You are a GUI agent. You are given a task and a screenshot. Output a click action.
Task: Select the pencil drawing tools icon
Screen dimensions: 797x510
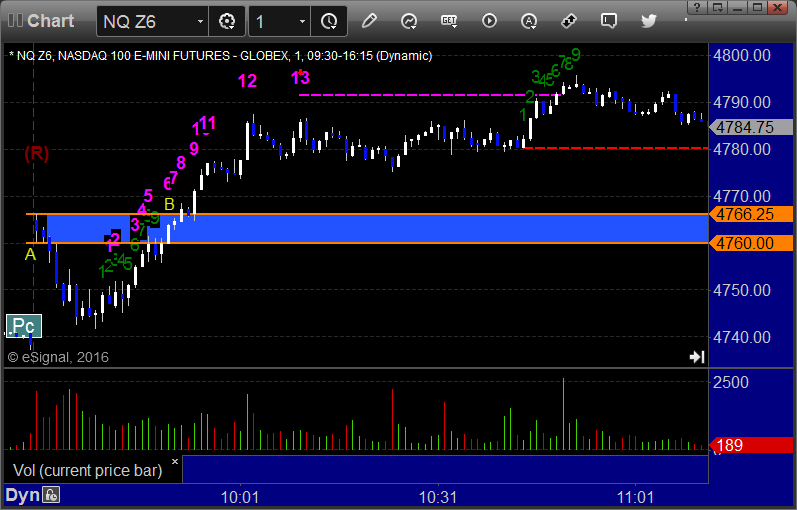[x=369, y=21]
